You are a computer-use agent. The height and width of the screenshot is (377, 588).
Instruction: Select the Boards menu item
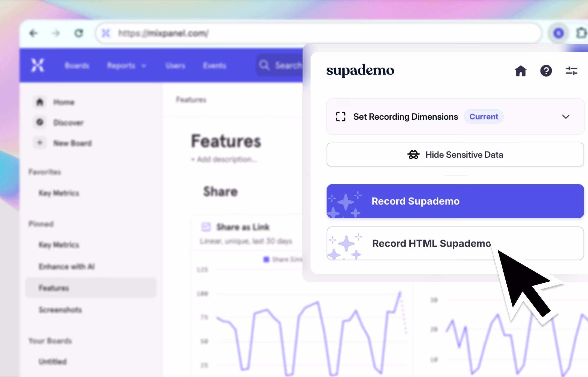tap(77, 65)
